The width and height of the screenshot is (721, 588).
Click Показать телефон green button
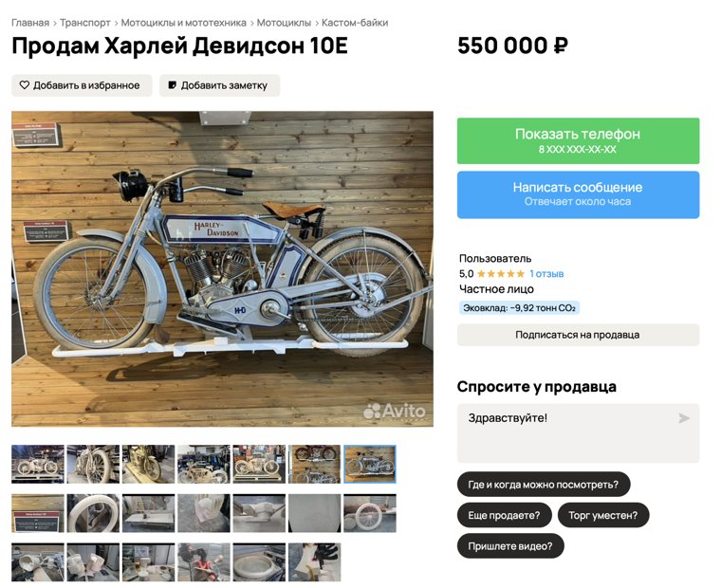(578, 140)
